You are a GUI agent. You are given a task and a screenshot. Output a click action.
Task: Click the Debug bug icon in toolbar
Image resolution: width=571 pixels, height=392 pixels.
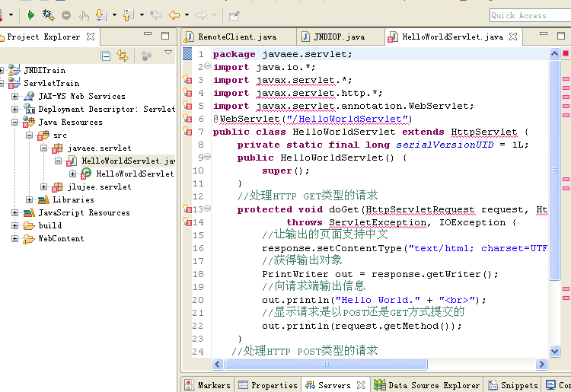[x=49, y=14]
